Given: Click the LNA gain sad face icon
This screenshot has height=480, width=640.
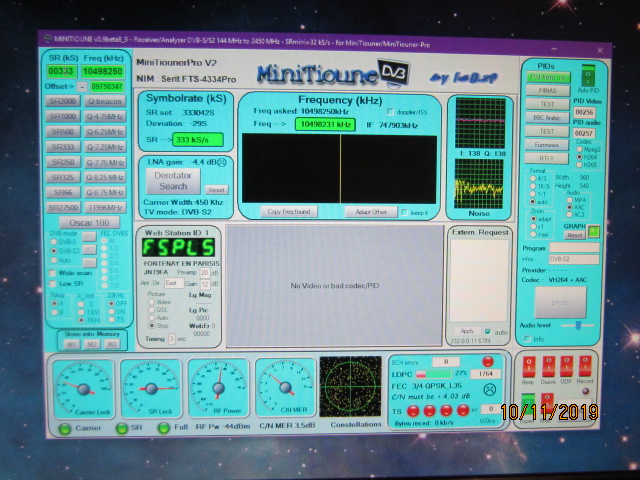Looking at the screenshot, I should 222,162.
